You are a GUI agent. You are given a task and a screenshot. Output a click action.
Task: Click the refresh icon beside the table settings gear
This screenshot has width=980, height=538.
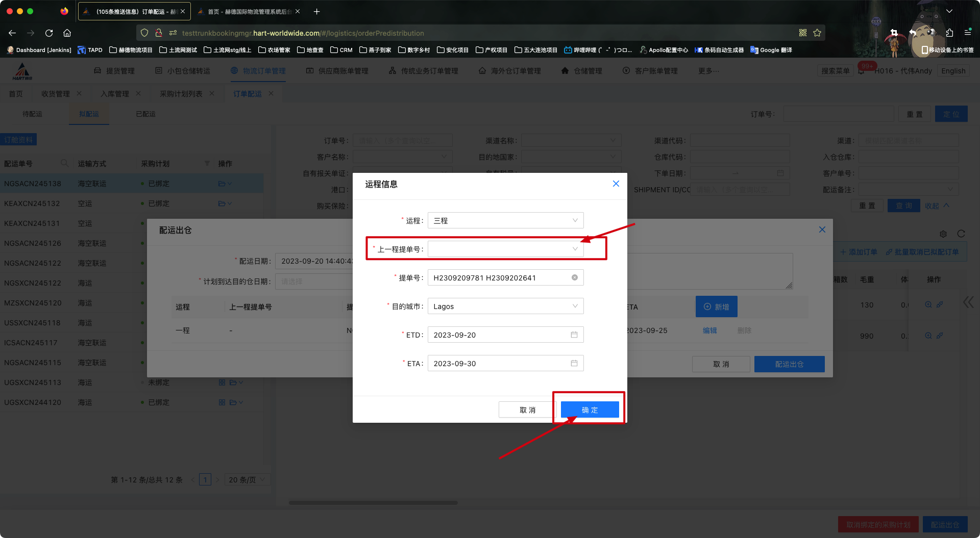[x=961, y=234]
